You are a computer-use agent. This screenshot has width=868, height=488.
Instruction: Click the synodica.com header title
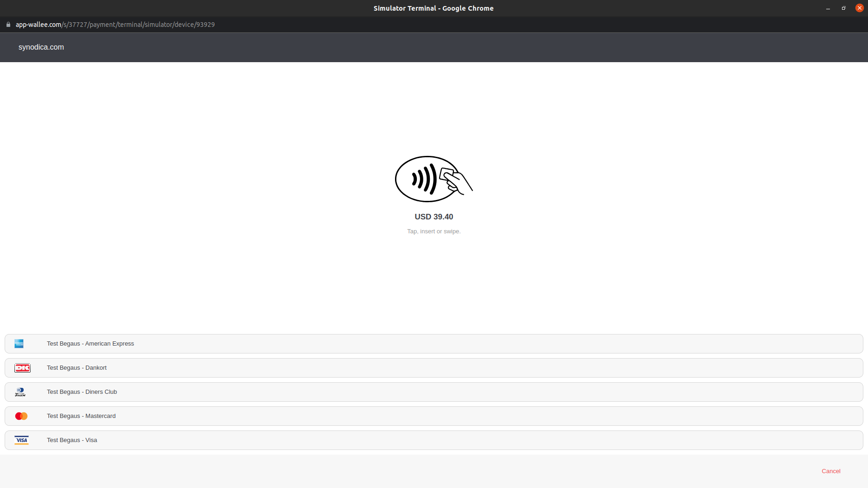click(x=41, y=47)
